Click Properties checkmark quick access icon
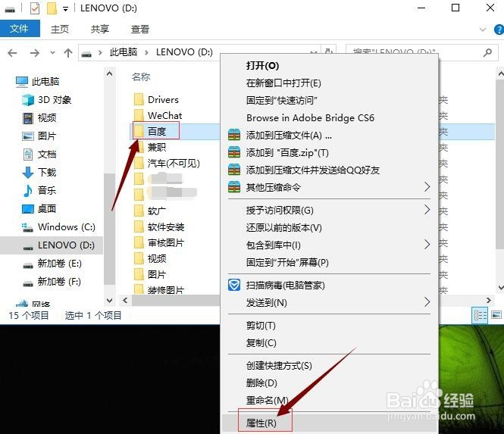This screenshot has width=504, height=434. 35,8
